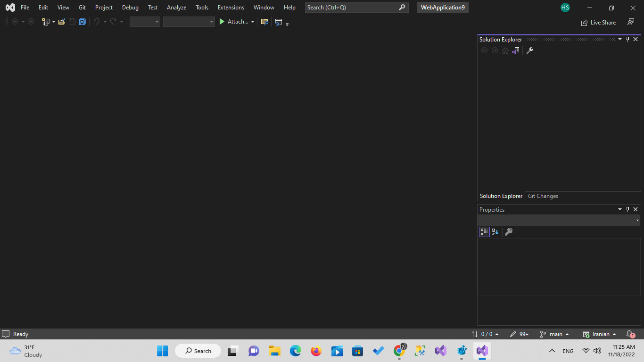Click the 0 / 0 push-pull indicator
Image resolution: width=644 pixels, height=362 pixels.
(x=485, y=334)
